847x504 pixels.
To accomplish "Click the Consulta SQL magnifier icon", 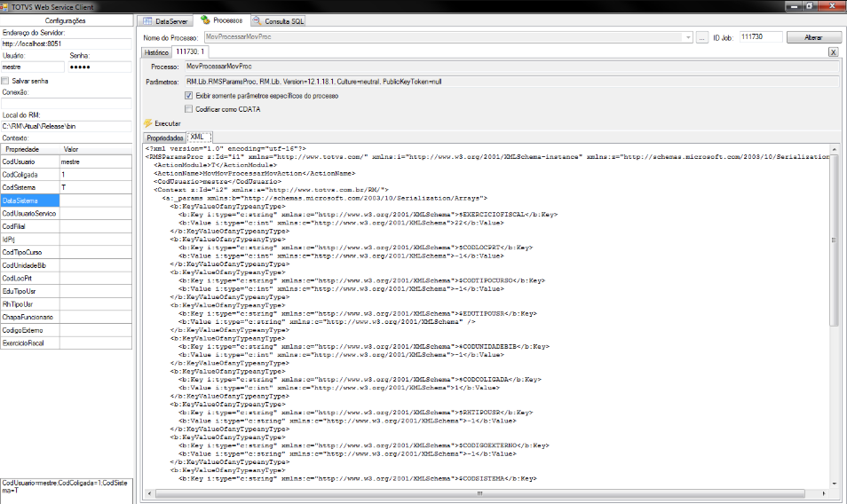I will click(257, 20).
